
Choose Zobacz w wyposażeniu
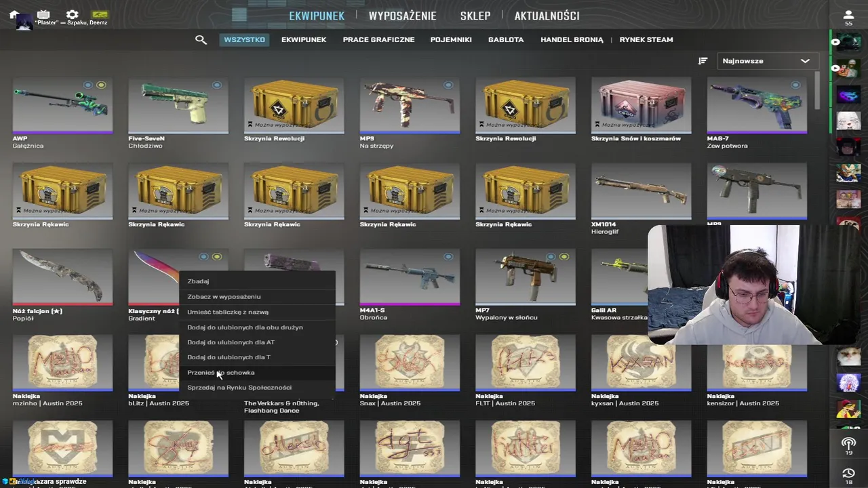[257, 296]
